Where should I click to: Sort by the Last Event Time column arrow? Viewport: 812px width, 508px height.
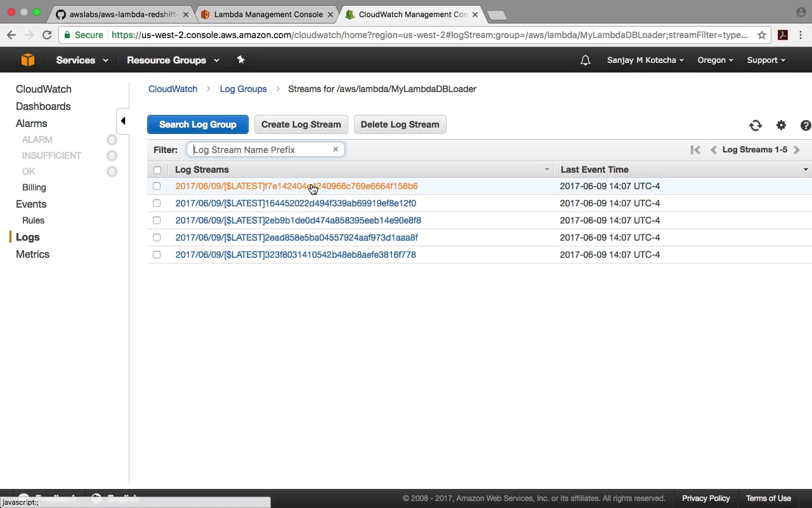coord(806,170)
